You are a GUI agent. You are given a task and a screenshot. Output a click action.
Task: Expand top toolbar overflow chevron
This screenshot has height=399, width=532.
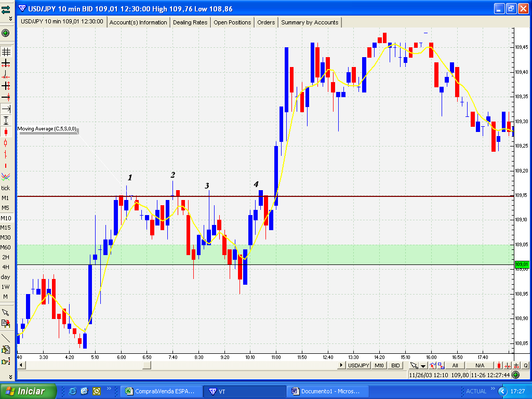tap(10, 19)
